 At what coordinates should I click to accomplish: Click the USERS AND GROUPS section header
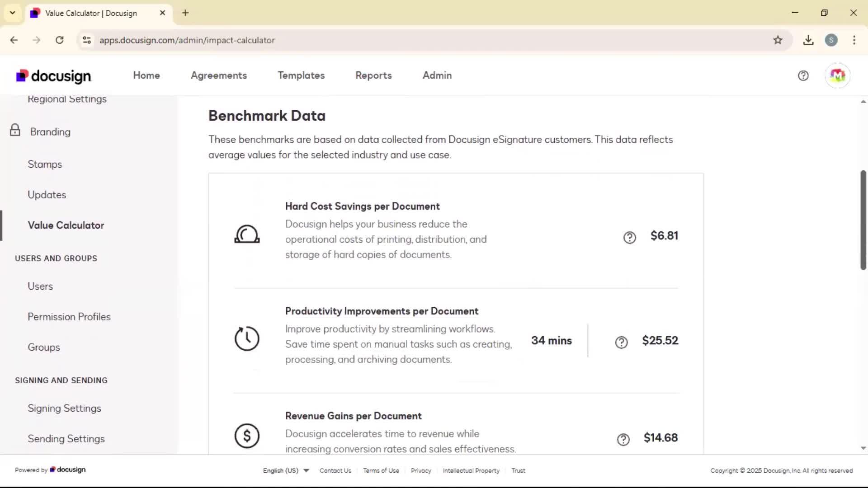[x=56, y=258]
